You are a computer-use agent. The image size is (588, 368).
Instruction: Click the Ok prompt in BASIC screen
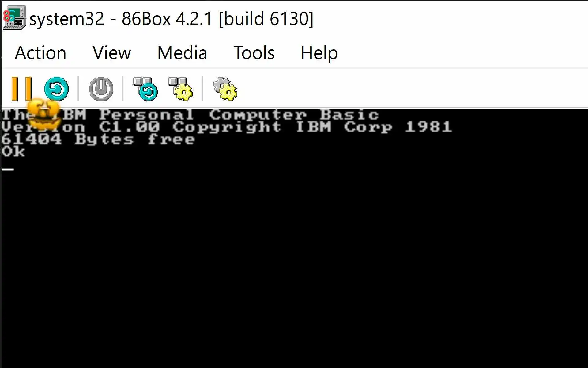point(13,151)
